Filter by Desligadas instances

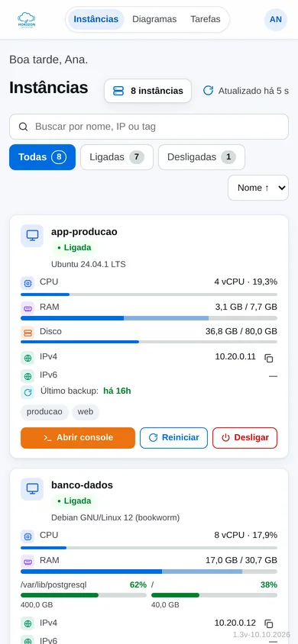202,157
